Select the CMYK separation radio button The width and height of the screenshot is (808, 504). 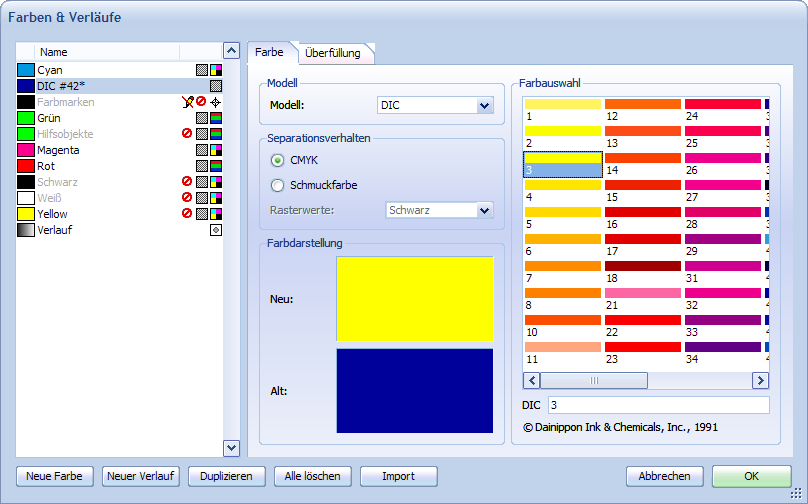point(278,160)
